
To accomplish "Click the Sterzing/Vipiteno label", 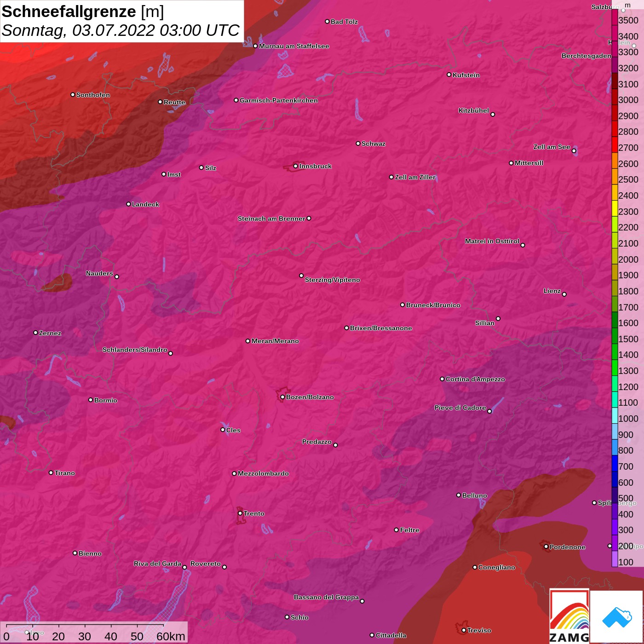I will coord(333,280).
